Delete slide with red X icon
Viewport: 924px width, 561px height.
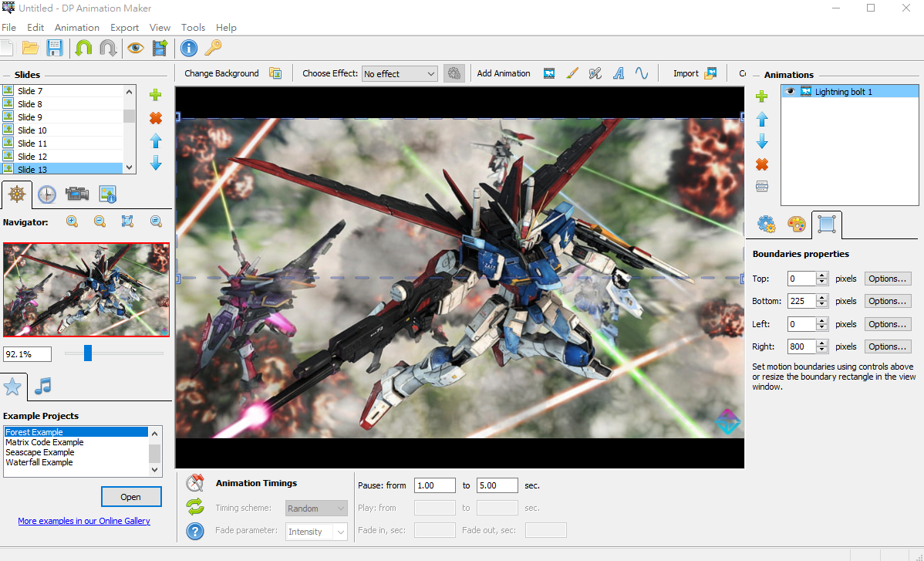pos(156,118)
